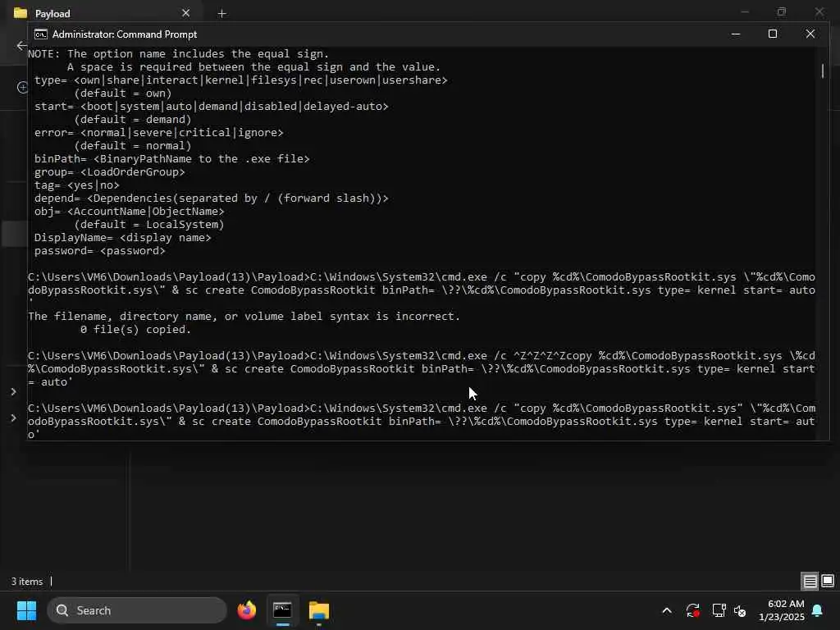Maximize the Command Prompt window
This screenshot has height=630, width=840.
click(773, 34)
